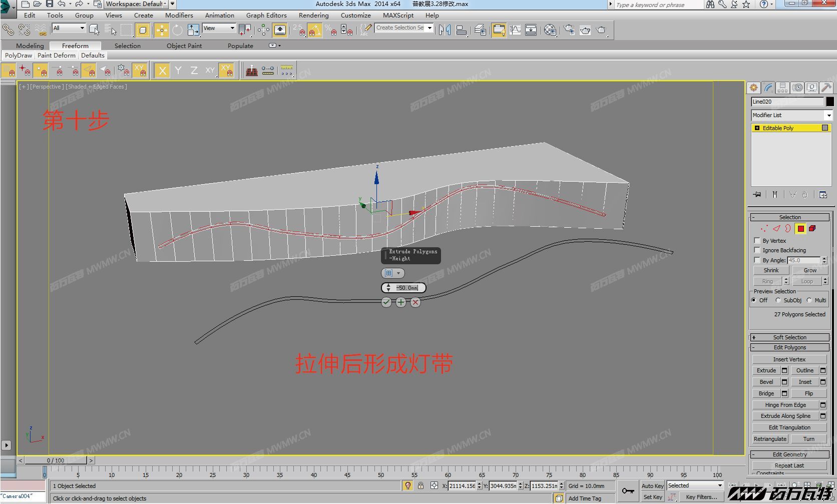Constrain to X axis button
Viewport: 837px width, 504px height.
pyautogui.click(x=162, y=71)
